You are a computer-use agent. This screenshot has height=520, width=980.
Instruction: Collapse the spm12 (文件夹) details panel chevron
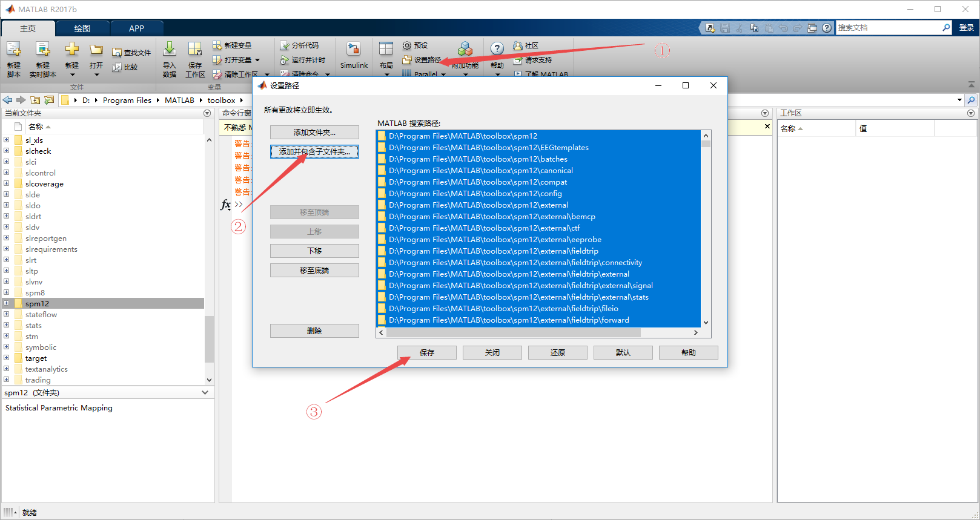[x=205, y=392]
